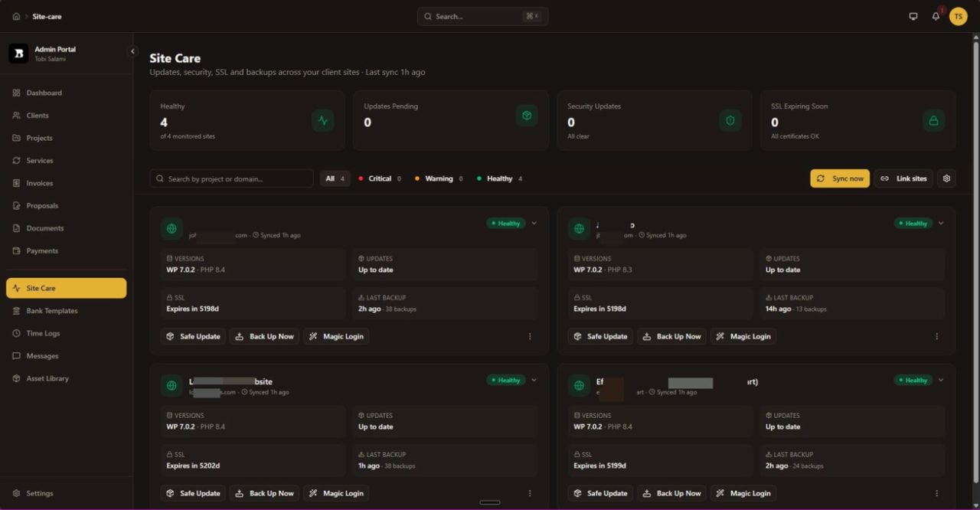Viewport: 980px width, 510px height.
Task: Click the Healthy stat card pulse icon
Action: pyautogui.click(x=323, y=120)
